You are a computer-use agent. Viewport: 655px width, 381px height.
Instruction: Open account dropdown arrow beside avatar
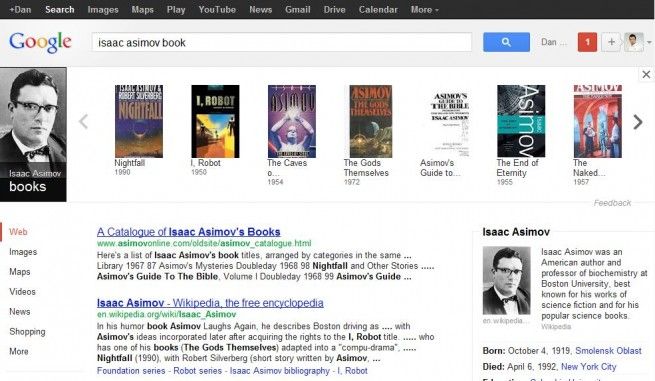(649, 42)
